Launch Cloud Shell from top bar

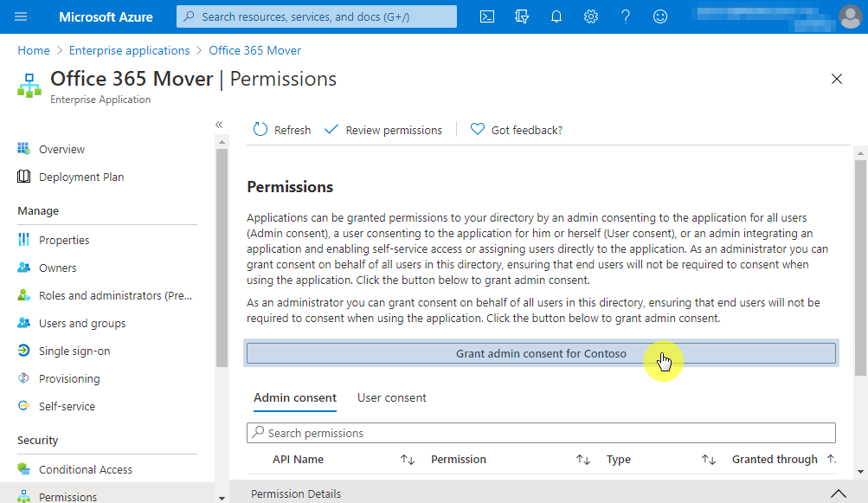487,16
